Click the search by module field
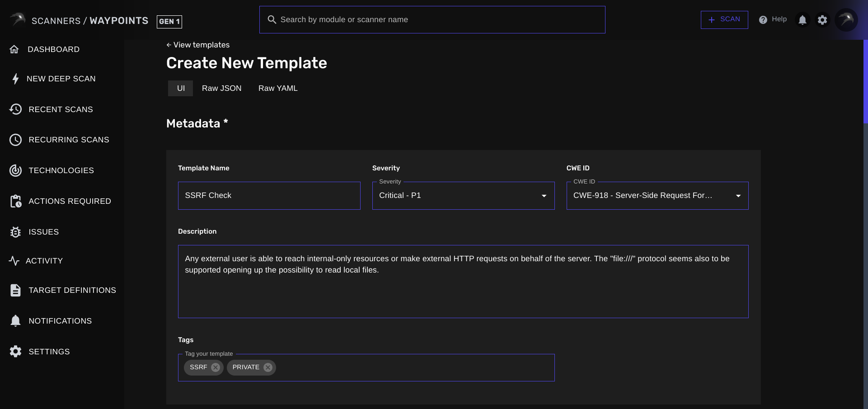The height and width of the screenshot is (409, 868). coord(432,19)
